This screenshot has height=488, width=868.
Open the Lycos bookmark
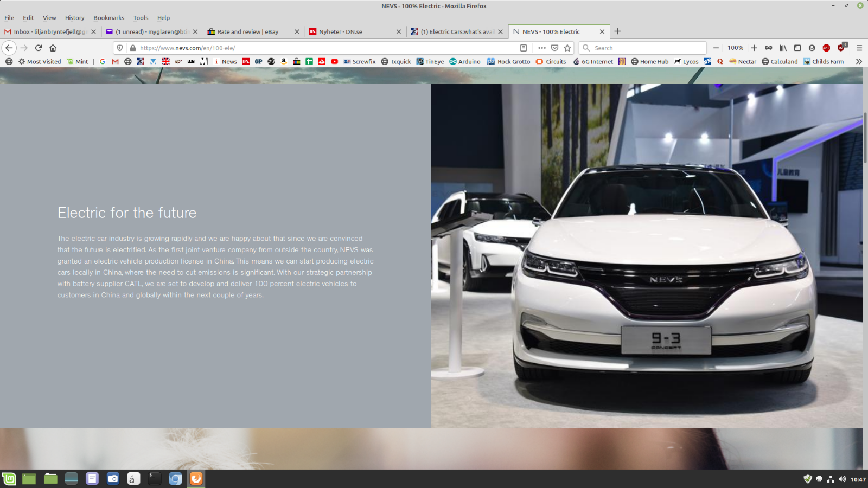(686, 61)
